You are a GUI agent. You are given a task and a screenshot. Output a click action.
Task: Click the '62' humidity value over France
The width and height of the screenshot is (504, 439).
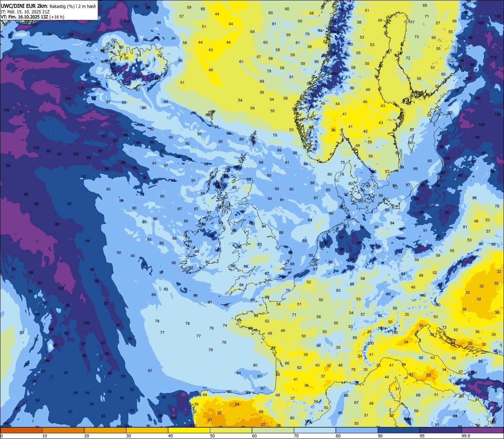(299, 368)
